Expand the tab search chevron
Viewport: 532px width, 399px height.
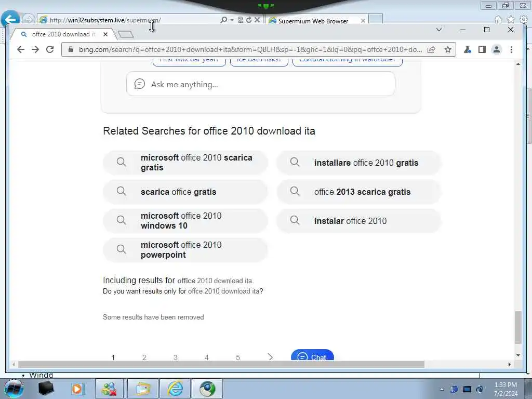[438, 30]
